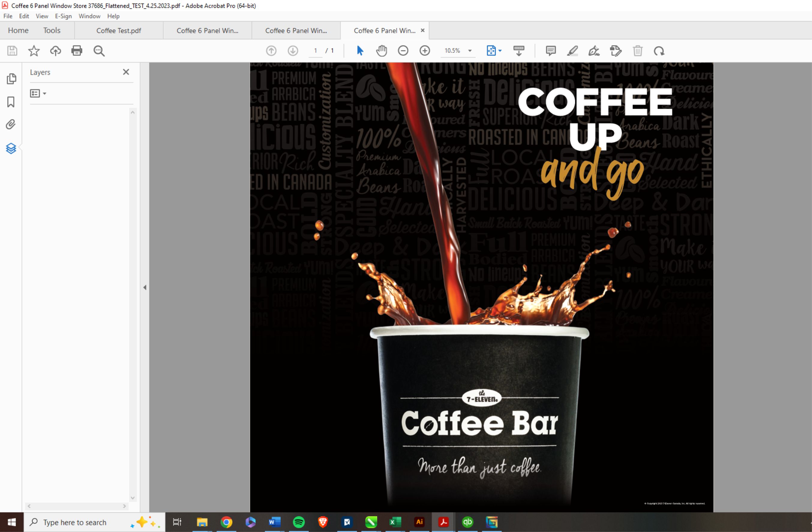Viewport: 812px width, 532px height.
Task: Open the Edit menu
Action: [24, 16]
